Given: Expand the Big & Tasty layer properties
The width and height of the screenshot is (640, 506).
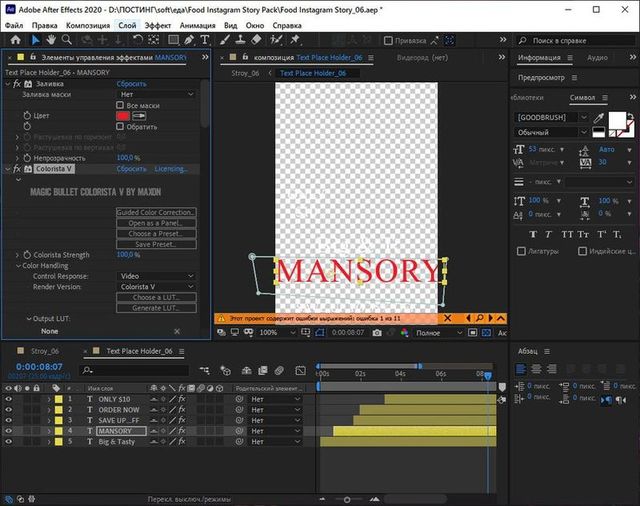Looking at the screenshot, I should pyautogui.click(x=49, y=441).
